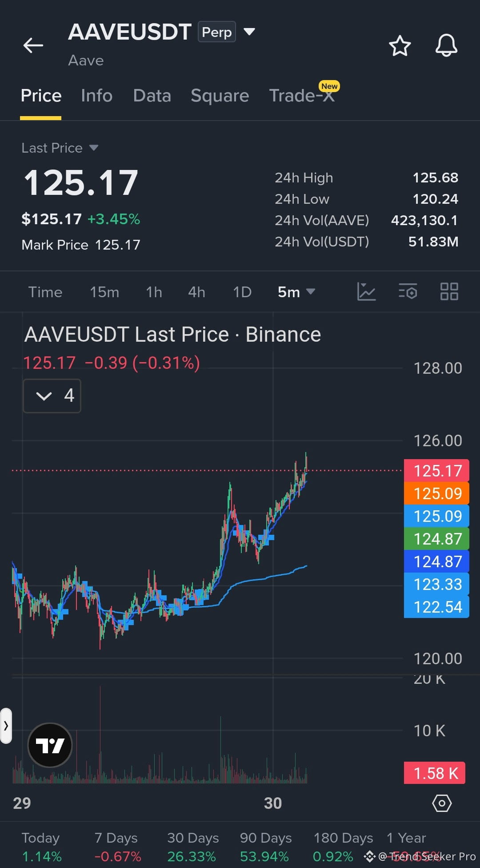Tap the 24h Vol(AAVE) value 423,130.1
The image size is (480, 868).
(x=424, y=220)
